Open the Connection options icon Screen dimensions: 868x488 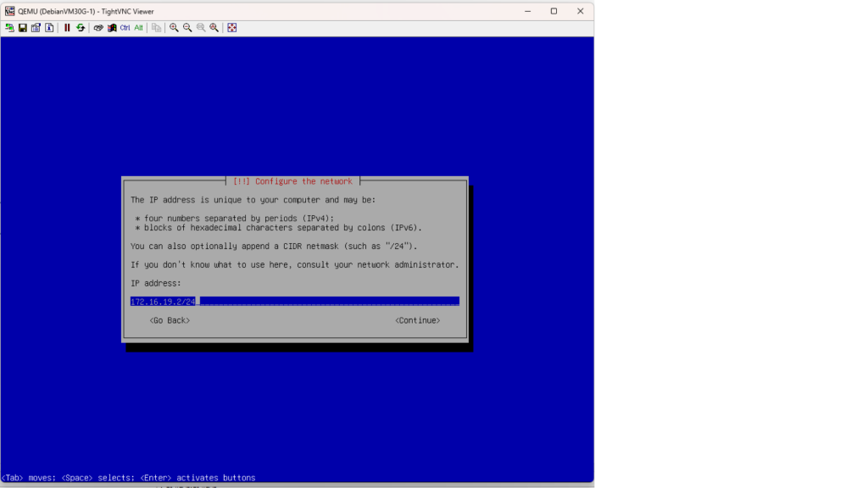tap(36, 28)
